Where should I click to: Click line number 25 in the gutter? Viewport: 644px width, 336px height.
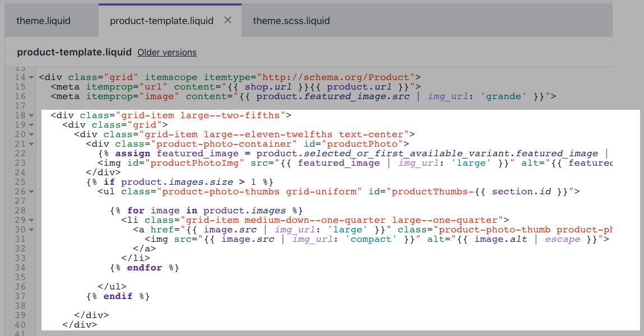click(20, 182)
